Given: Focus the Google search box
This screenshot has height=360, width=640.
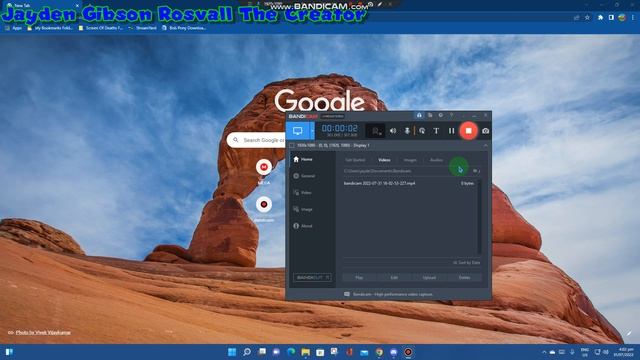Looking at the screenshot, I should tap(257, 140).
